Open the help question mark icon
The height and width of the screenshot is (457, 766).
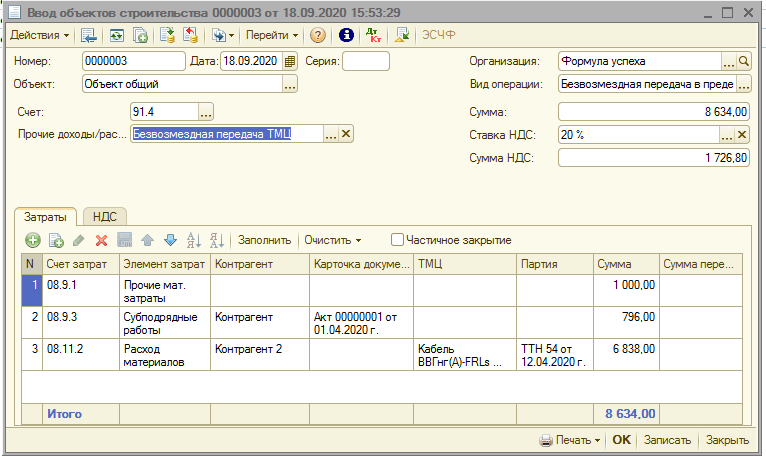tap(318, 35)
